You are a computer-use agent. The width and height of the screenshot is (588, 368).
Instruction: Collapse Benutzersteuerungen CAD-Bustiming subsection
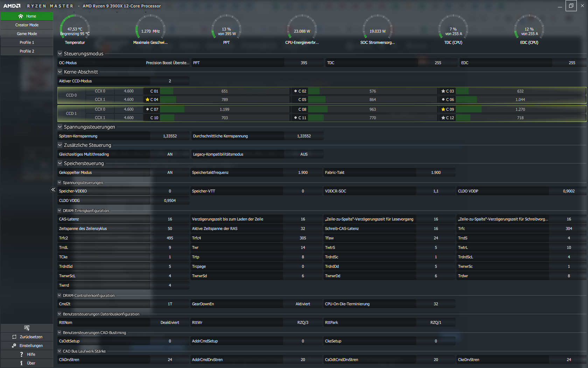coord(59,333)
